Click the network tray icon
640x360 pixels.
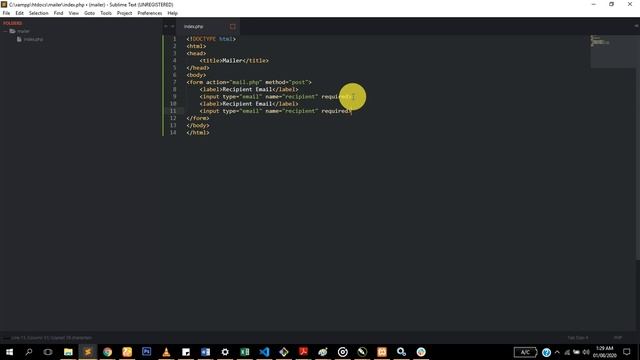coord(567,352)
